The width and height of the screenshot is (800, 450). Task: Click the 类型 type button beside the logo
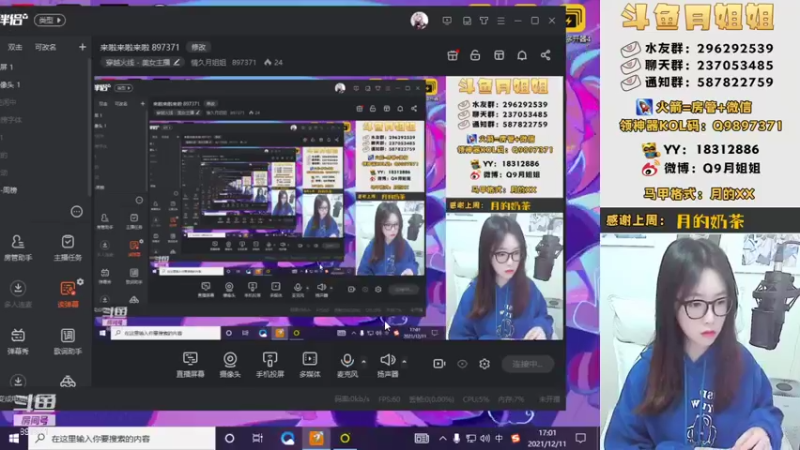pyautogui.click(x=49, y=20)
